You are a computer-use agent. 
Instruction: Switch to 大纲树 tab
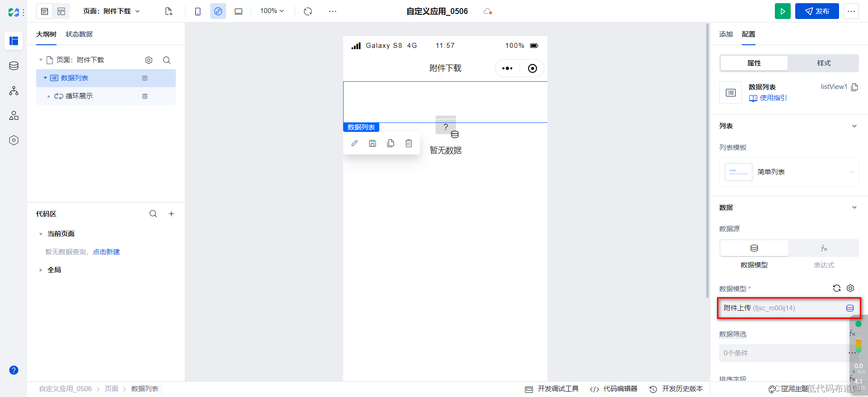coord(46,34)
